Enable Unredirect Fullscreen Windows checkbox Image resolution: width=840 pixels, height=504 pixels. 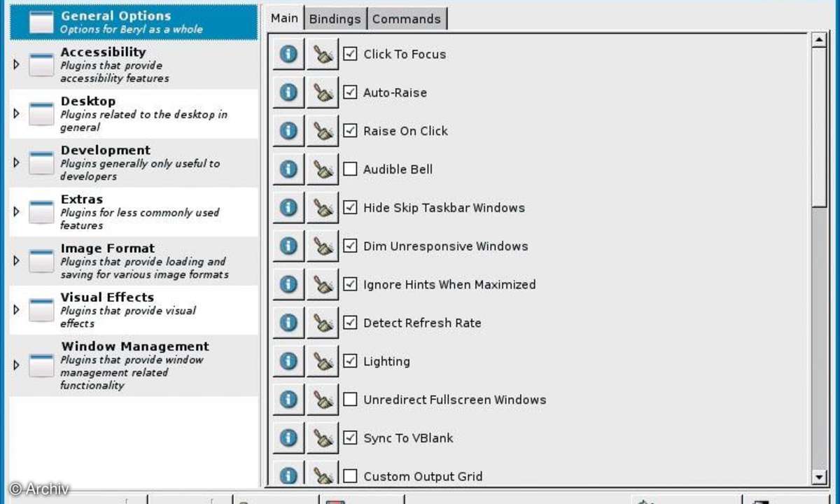coord(351,400)
